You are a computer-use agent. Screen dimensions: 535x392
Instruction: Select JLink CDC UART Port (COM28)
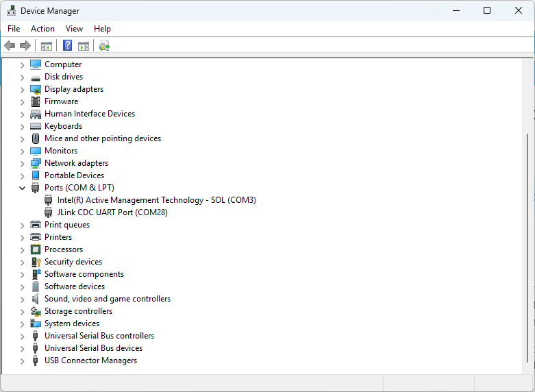(112, 212)
